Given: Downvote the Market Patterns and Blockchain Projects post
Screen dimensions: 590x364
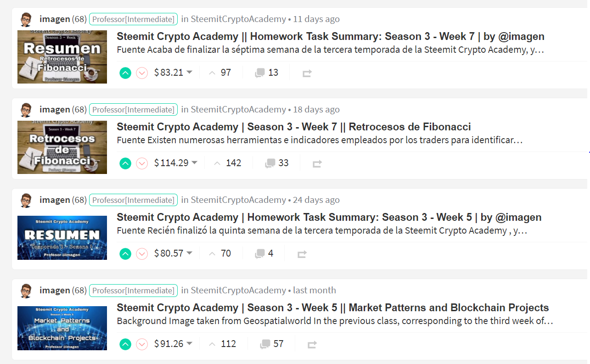Looking at the screenshot, I should (142, 344).
